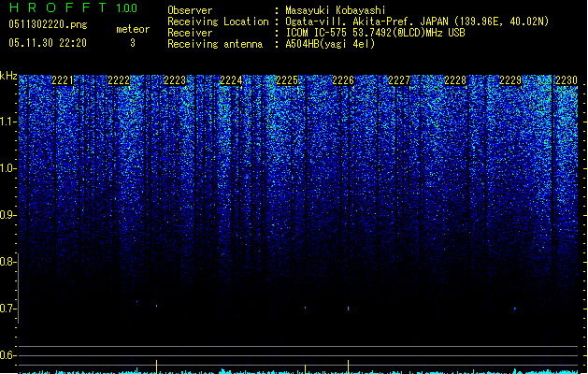This screenshot has height=374, width=588.
Task: Click the red meteor echo dot after 2222
Action: [157, 306]
